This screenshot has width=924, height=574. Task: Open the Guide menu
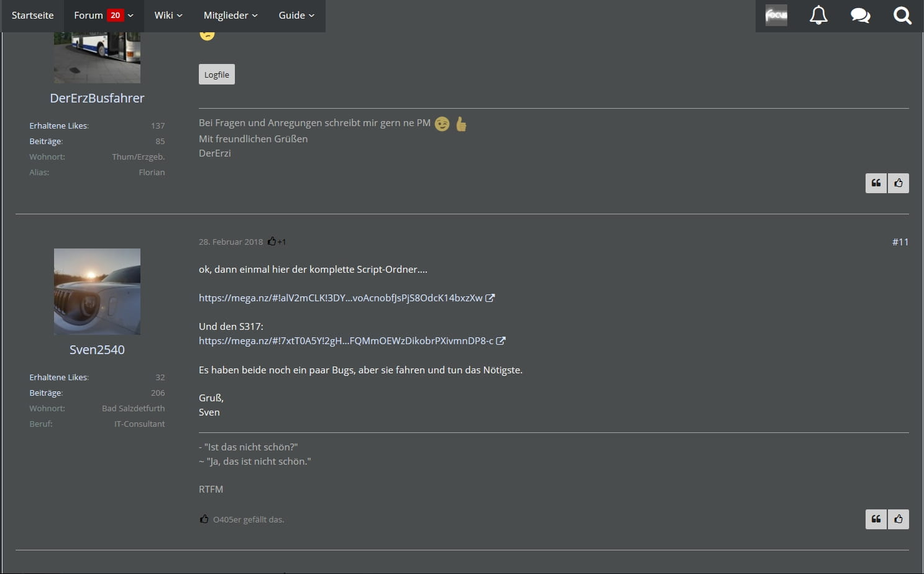(x=296, y=16)
